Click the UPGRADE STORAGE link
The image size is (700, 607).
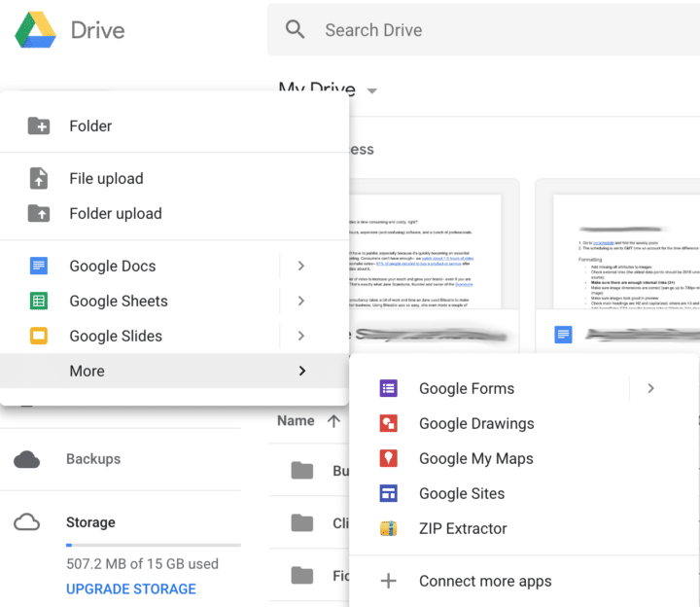tap(131, 589)
